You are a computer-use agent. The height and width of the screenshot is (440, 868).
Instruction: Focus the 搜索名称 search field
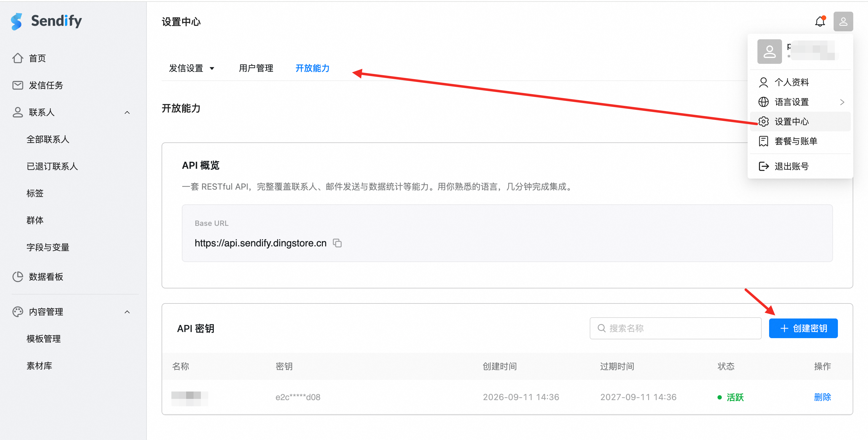[675, 328]
